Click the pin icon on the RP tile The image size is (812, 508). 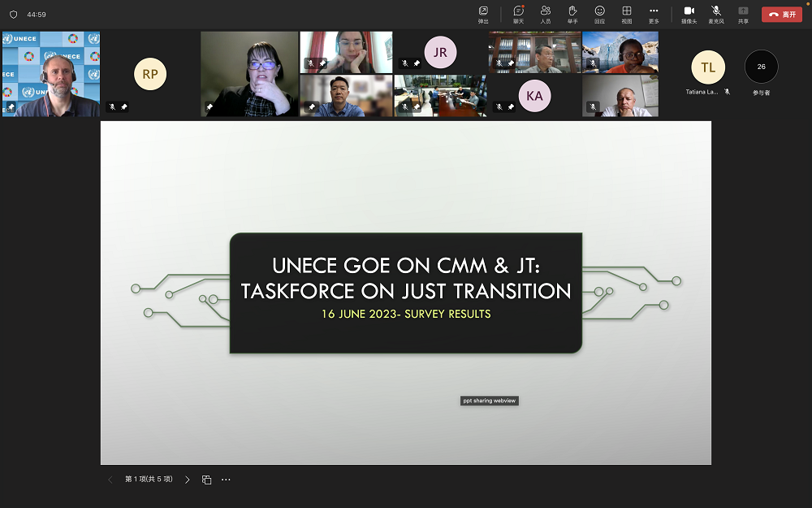pos(123,106)
